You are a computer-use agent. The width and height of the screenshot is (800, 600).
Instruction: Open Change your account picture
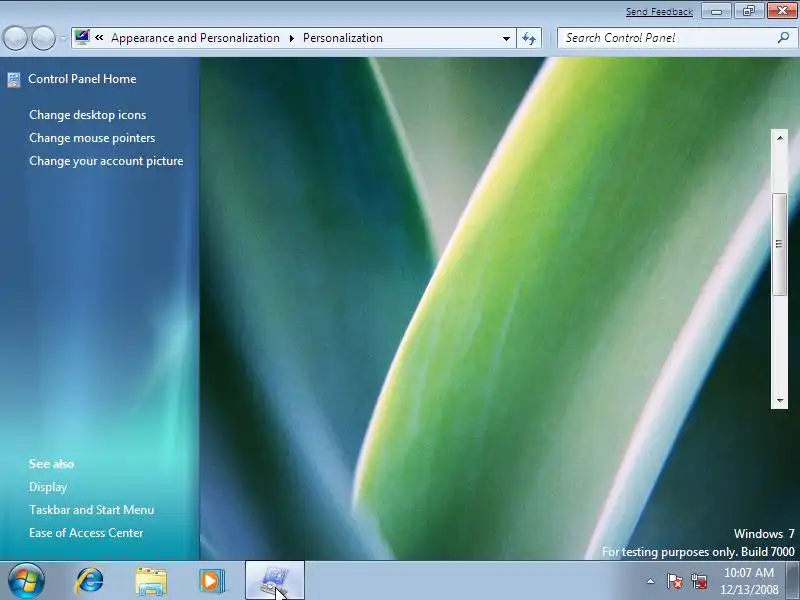click(x=106, y=161)
